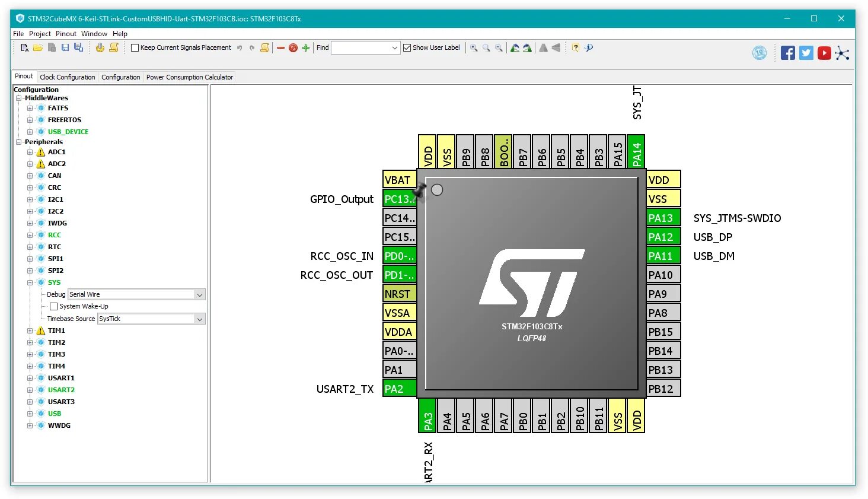
Task: Open the Debug Serial Wire dropdown
Action: coord(200,294)
